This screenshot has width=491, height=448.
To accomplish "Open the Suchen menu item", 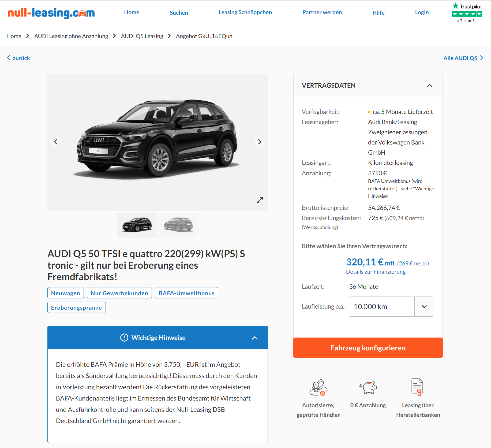I will click(179, 13).
